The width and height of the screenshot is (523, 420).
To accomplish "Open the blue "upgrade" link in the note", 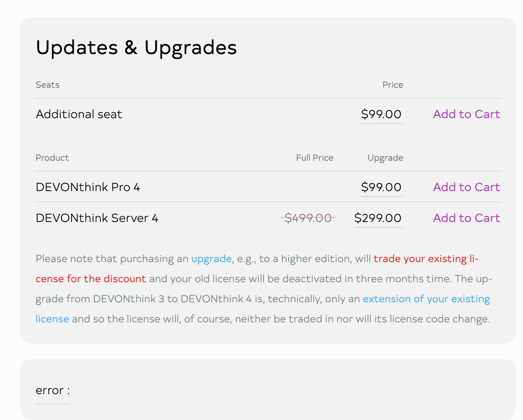I will click(211, 259).
